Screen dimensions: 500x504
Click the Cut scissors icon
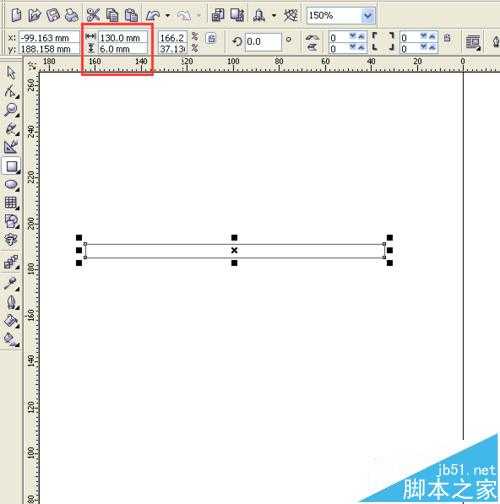[93, 15]
